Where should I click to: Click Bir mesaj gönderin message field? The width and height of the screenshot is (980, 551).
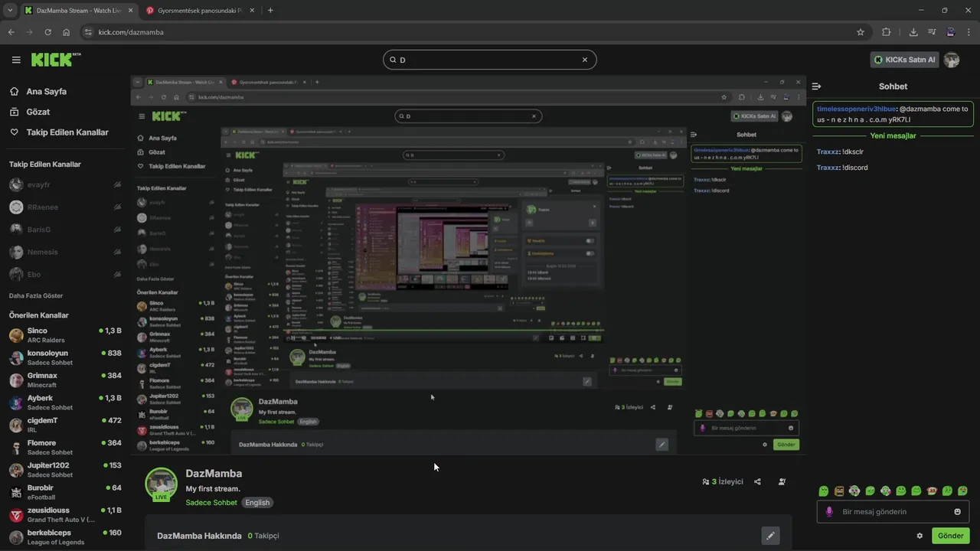coord(893,512)
